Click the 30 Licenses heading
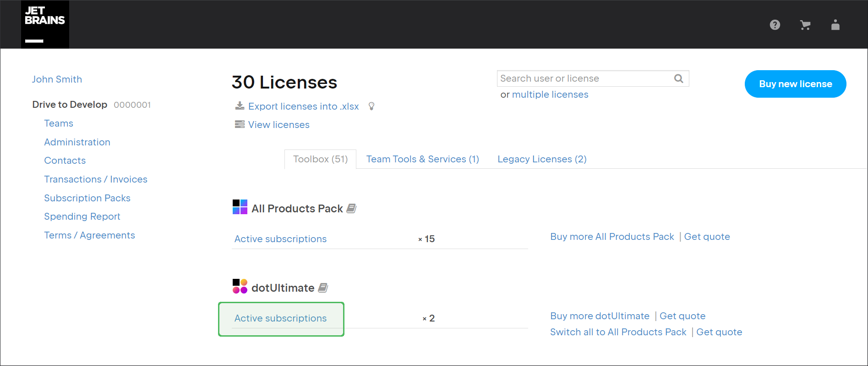 point(284,83)
